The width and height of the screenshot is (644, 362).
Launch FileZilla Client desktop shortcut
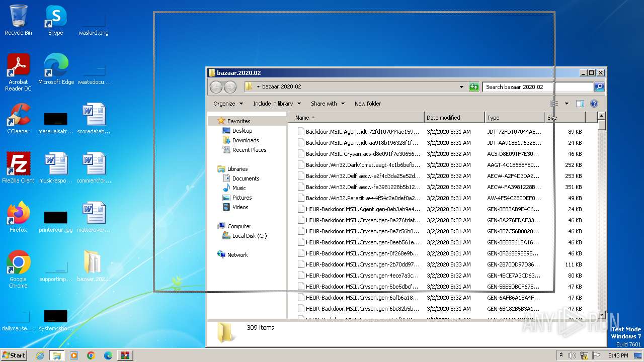coord(18,168)
